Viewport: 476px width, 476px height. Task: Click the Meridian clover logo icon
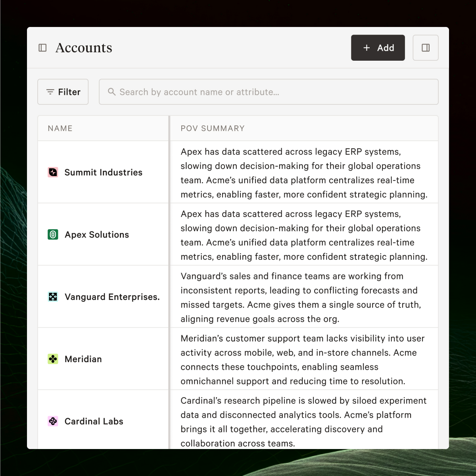53,359
